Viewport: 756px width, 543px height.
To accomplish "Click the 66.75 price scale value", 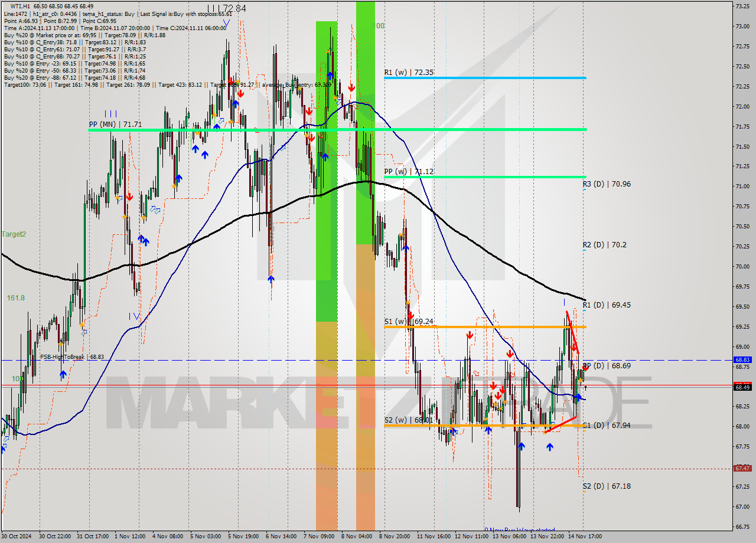I will pyautogui.click(x=742, y=526).
